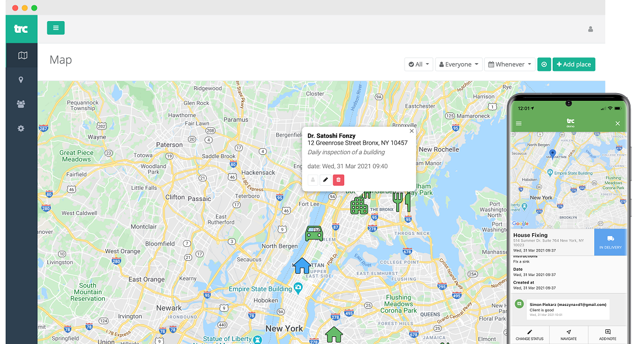This screenshot has width=644, height=344.
Task: Click the In Delivery status button on phone
Action: (610, 242)
